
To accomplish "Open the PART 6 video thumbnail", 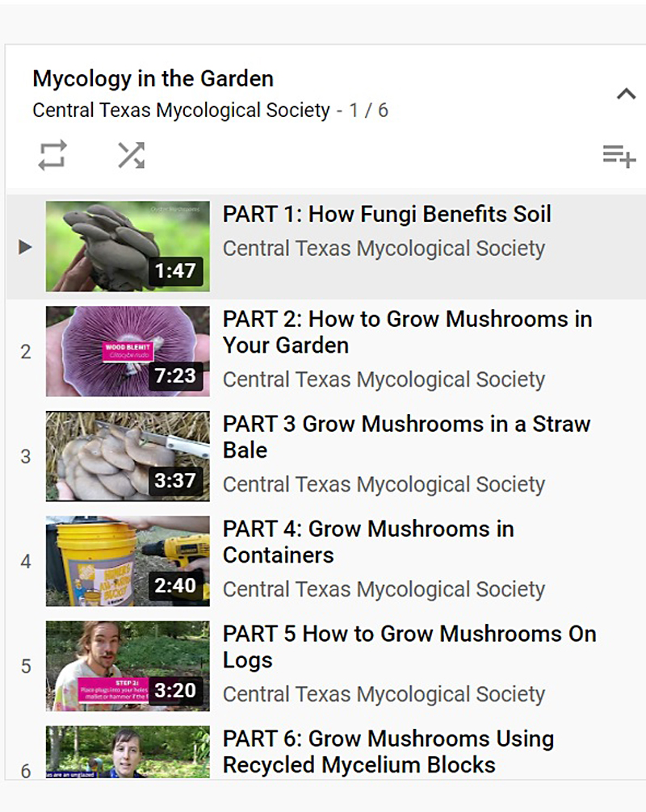I will click(x=128, y=752).
